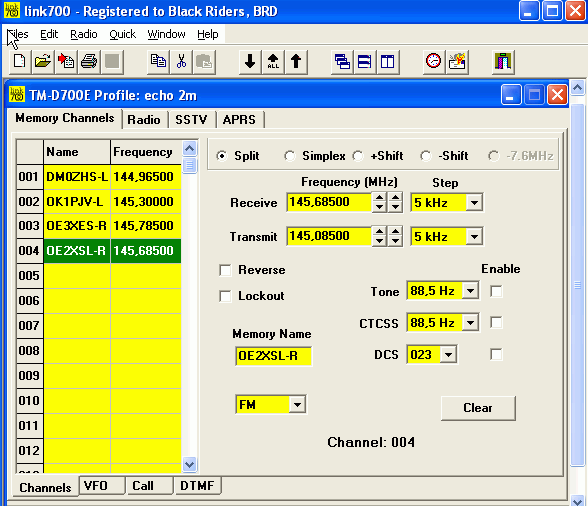Click the red clock toolbar icon
This screenshot has height=506, width=588.
434,62
